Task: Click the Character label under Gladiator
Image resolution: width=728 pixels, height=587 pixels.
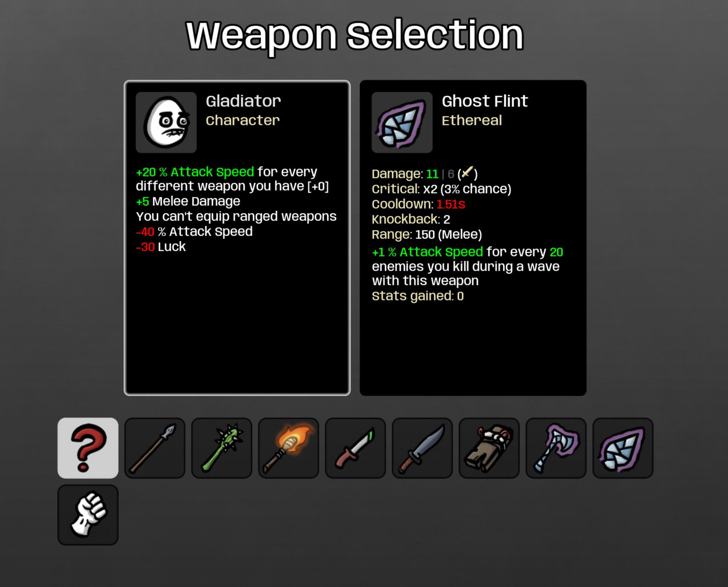Action: point(242,121)
